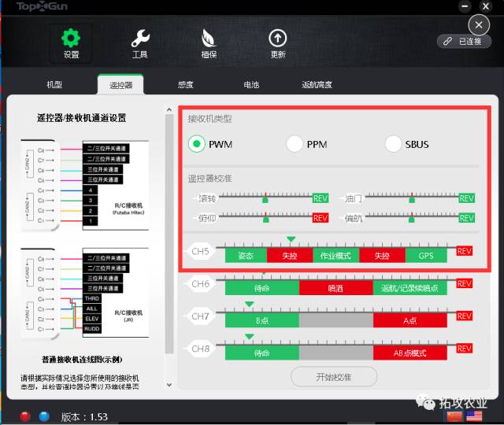Screen dimensions: 504x425
Task: Click the red status indicator light
Action: 25,416
